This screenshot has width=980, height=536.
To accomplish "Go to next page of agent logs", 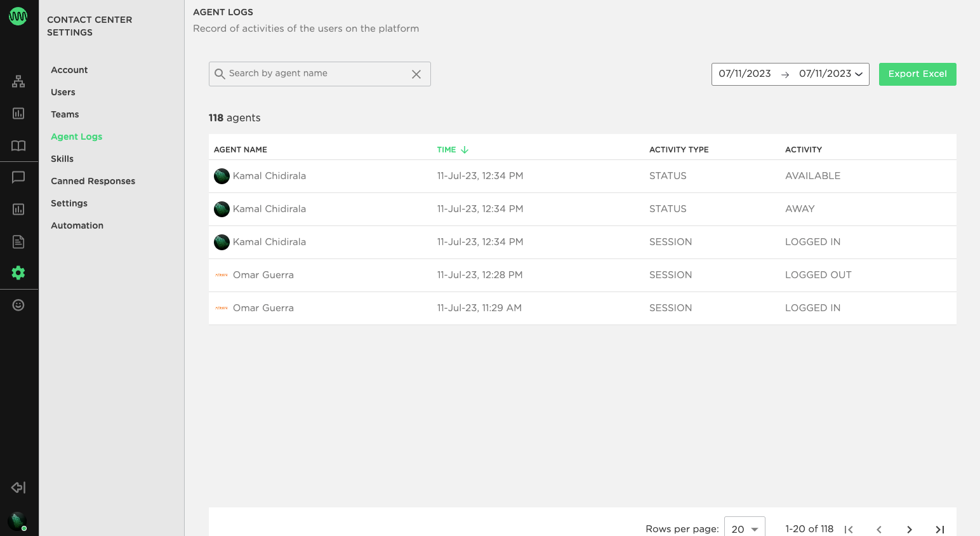I will (x=909, y=529).
